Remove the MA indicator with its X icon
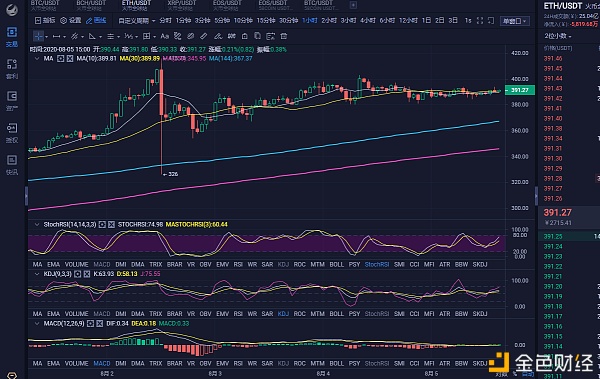 click(70, 59)
